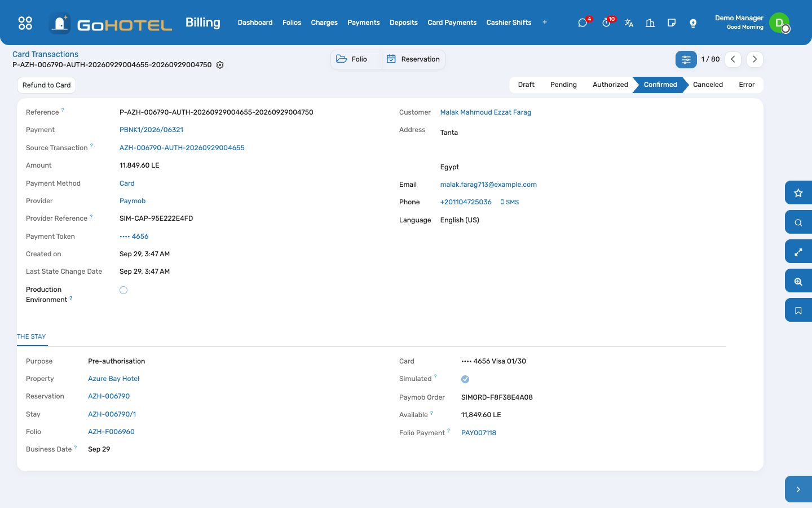This screenshot has width=812, height=508.
Task: Open the sticky note icon
Action: point(672,23)
